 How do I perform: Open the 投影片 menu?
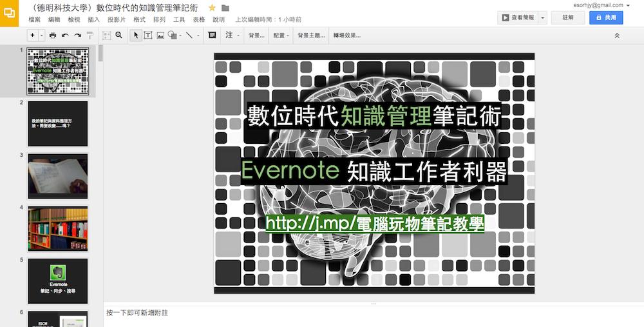click(117, 19)
